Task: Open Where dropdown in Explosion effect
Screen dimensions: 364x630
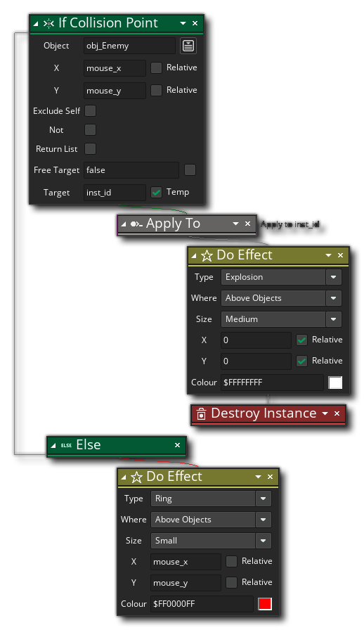Action: coord(334,298)
